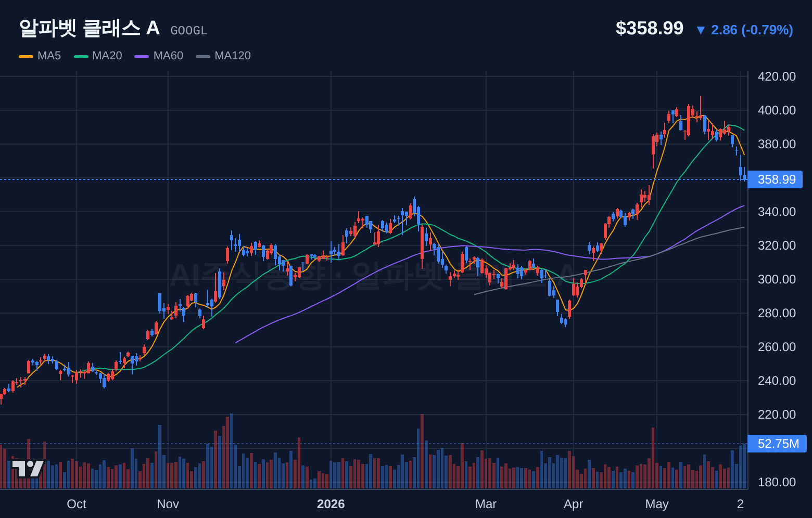
Task: Click the 300.00 price axis label
Action: click(777, 279)
